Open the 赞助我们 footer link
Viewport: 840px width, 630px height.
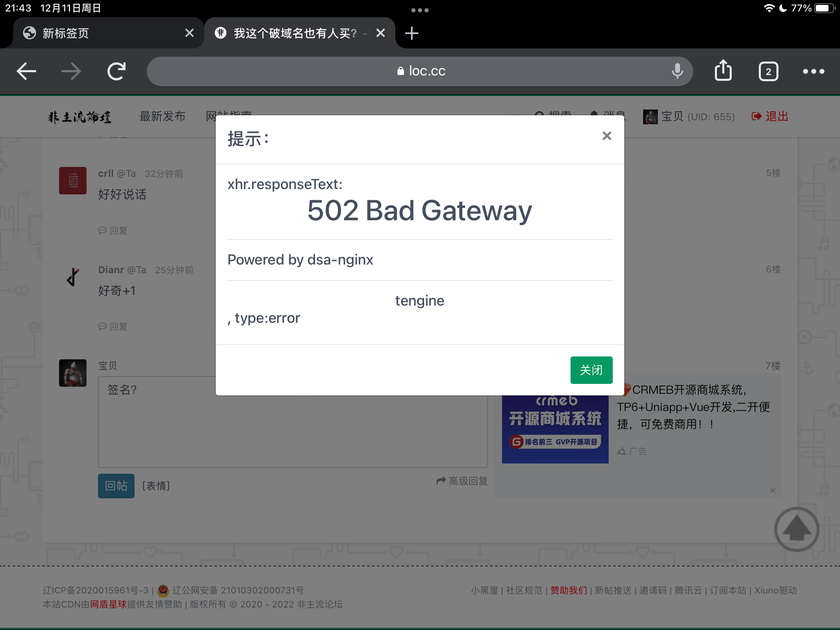pos(568,590)
